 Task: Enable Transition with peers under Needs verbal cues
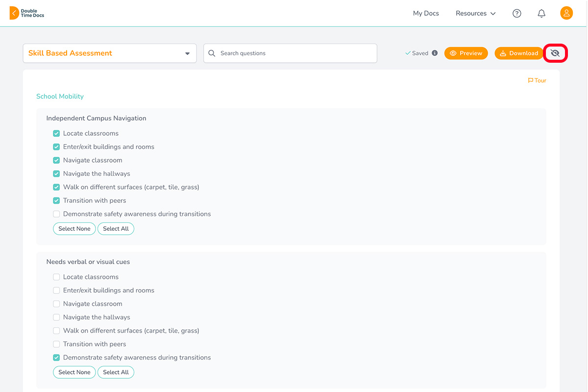tap(56, 343)
